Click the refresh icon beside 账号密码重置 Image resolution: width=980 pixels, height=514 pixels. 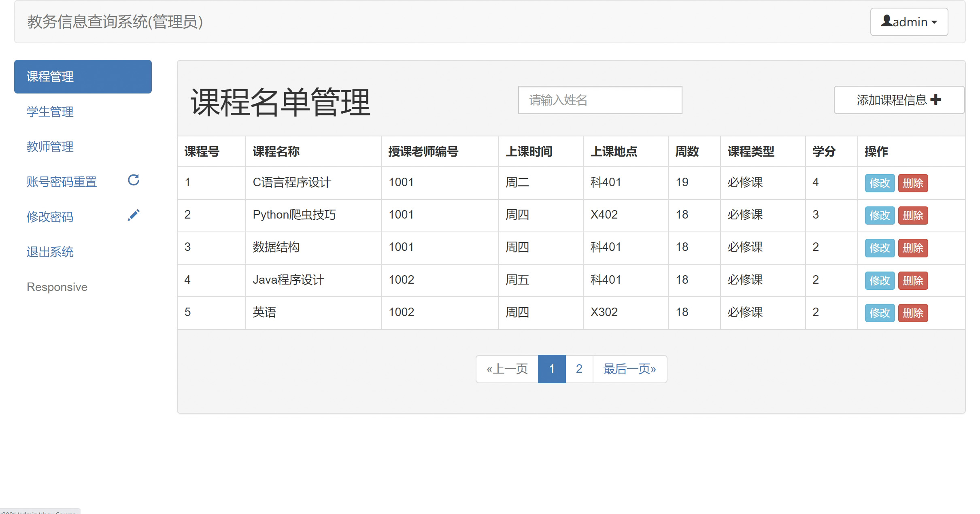[134, 180]
